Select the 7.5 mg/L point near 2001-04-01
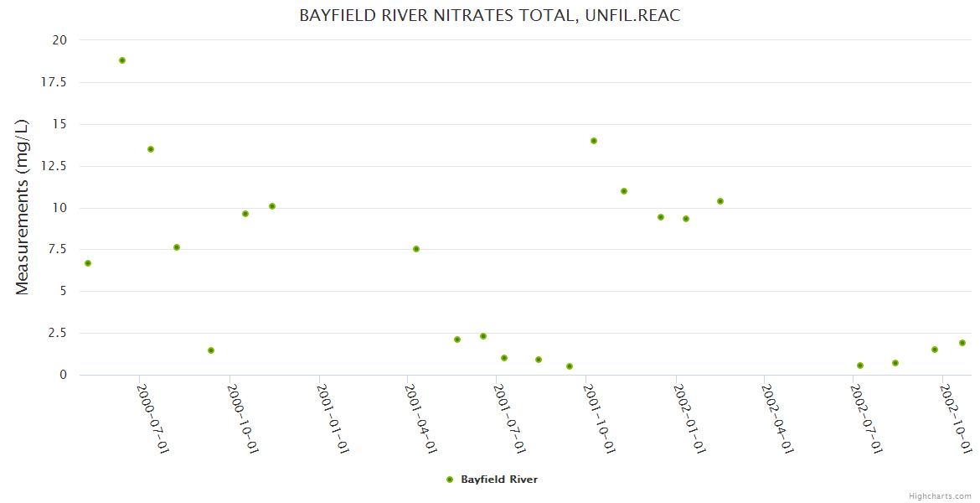Viewport: 980px width, 503px height. coord(416,249)
